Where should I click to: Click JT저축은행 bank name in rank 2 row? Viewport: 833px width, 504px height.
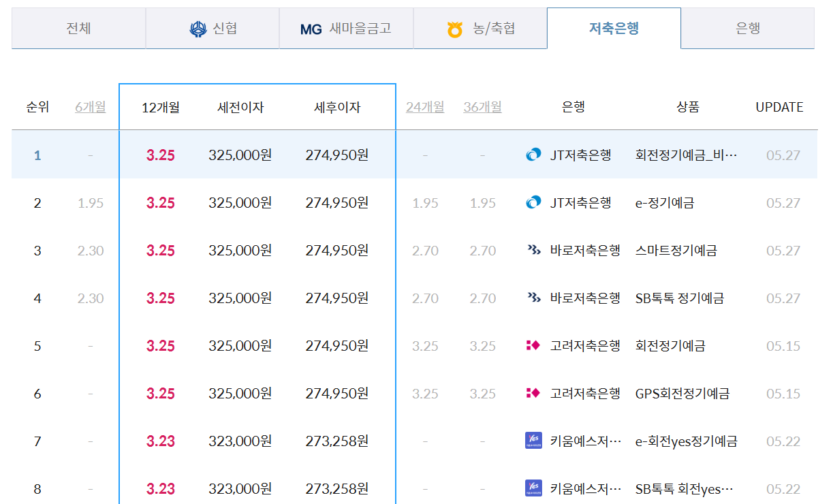click(580, 203)
